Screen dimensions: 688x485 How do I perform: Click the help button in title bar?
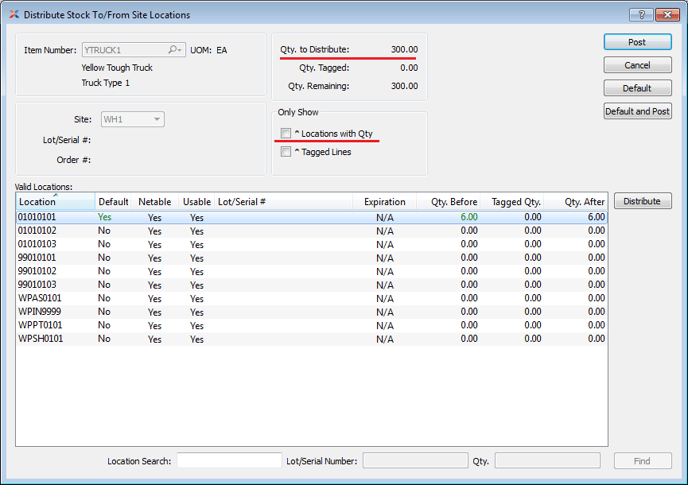click(x=636, y=15)
